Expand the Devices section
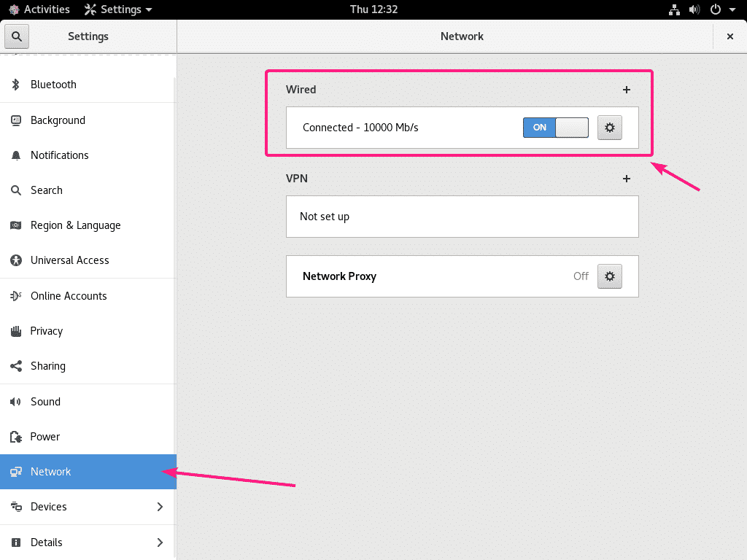Viewport: 747px width, 560px height. 88,506
